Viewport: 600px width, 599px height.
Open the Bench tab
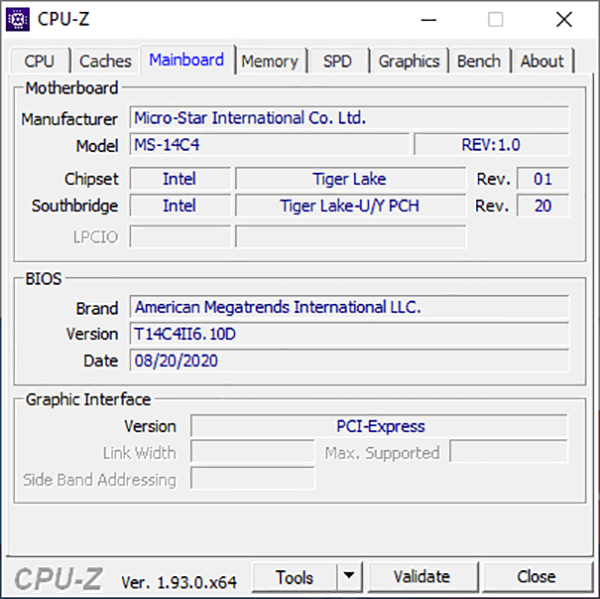(479, 61)
